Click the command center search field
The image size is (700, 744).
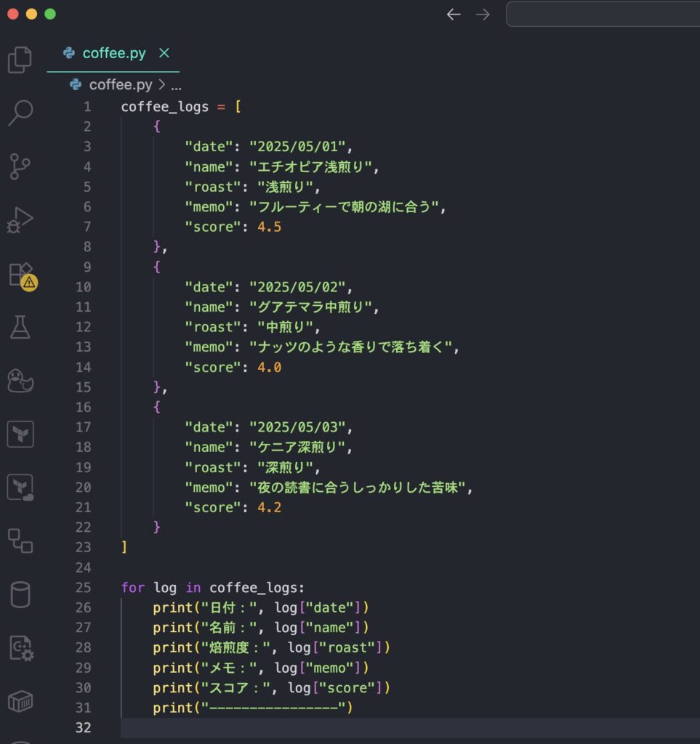coord(602,15)
